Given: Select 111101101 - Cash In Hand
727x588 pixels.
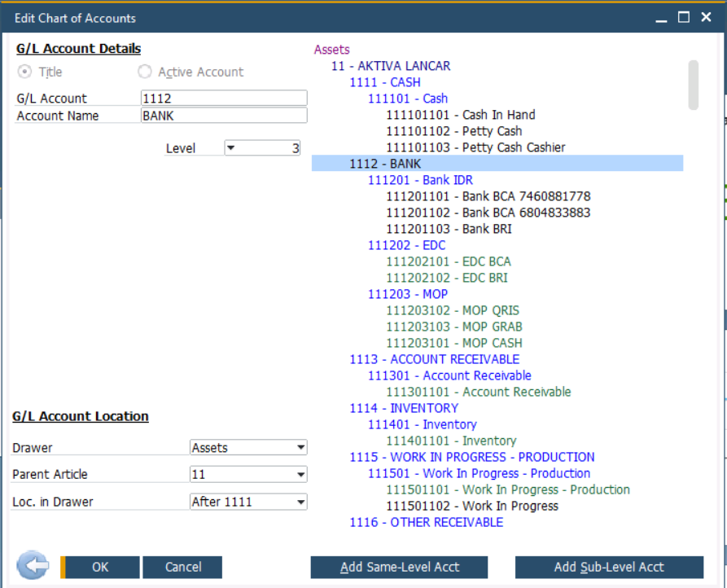Looking at the screenshot, I should point(461,115).
